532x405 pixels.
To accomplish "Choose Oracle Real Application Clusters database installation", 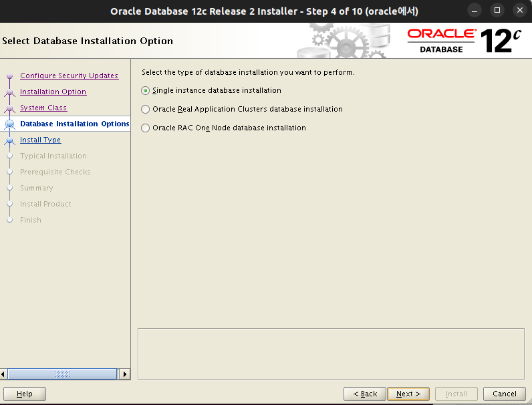I will tap(145, 109).
